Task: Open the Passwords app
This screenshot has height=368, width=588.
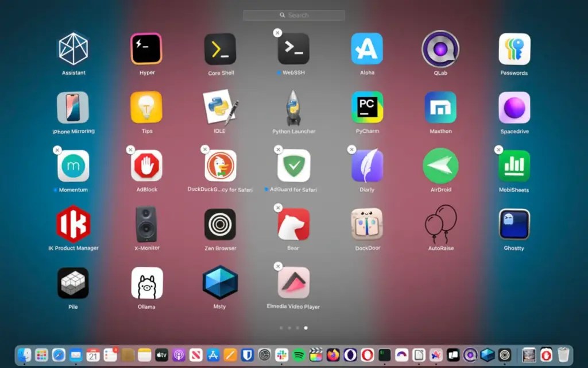Action: click(x=514, y=49)
